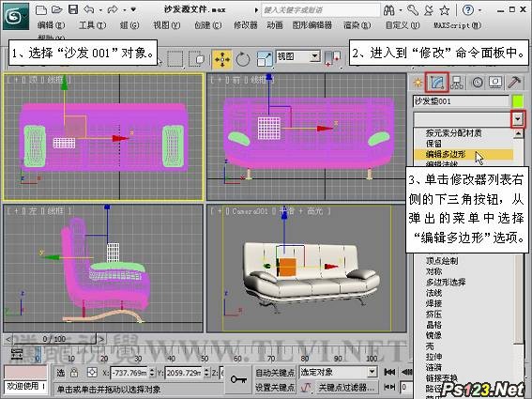Screen dimensions: 532x399
Task: Open the 动画 menu
Action: coord(275,25)
